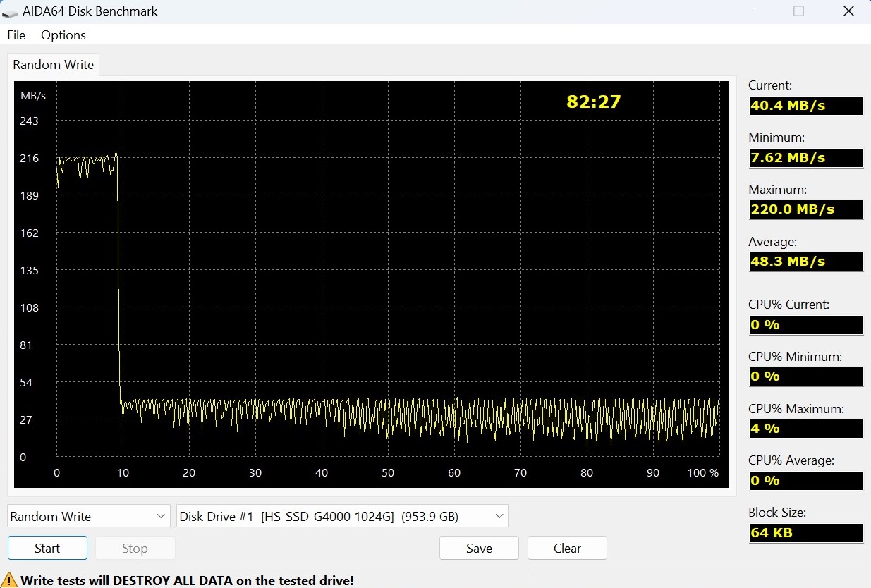
Task: Click the Current speed value field
Action: click(805, 106)
